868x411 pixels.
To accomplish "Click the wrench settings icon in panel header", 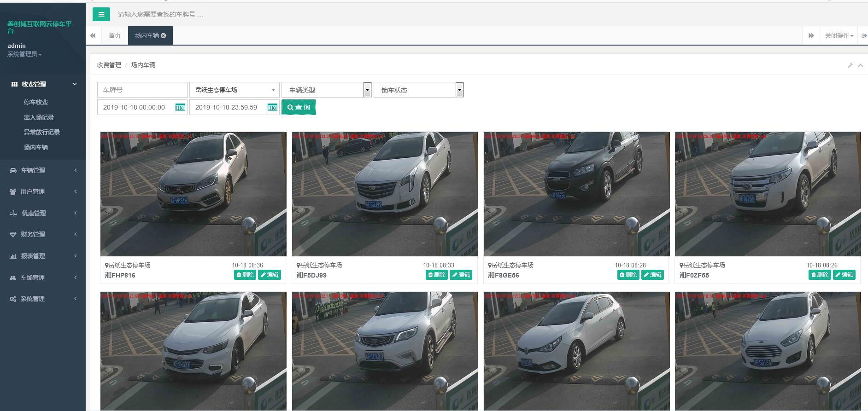I will click(x=850, y=65).
